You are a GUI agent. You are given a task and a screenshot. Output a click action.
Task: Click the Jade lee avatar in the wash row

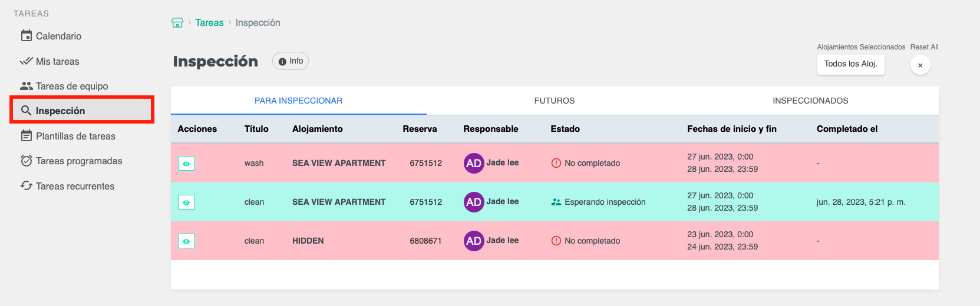click(474, 164)
